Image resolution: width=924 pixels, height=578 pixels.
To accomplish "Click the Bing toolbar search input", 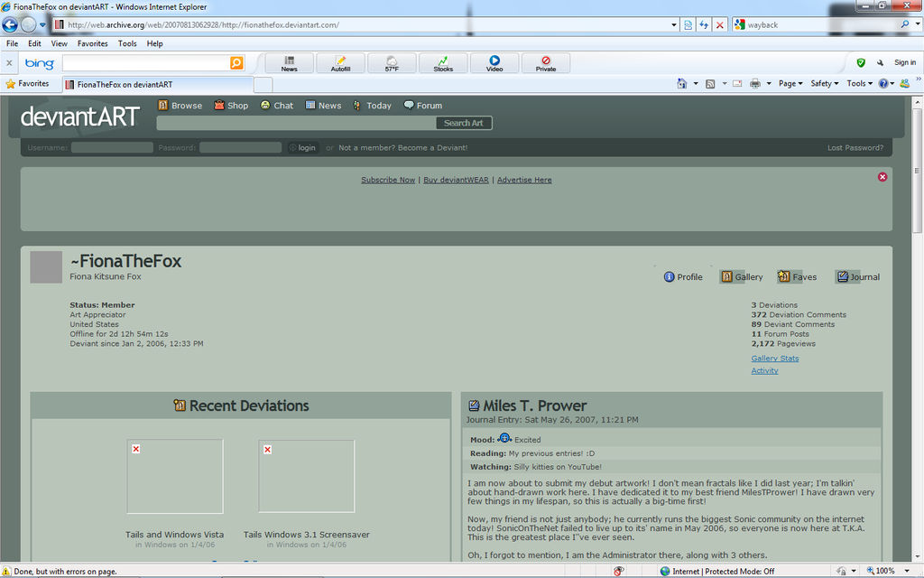I will (x=146, y=63).
